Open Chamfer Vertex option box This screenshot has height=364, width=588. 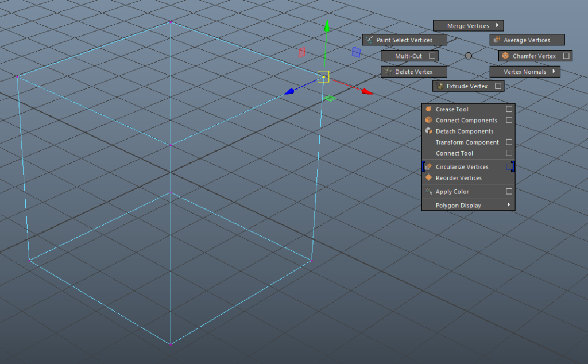coord(566,56)
